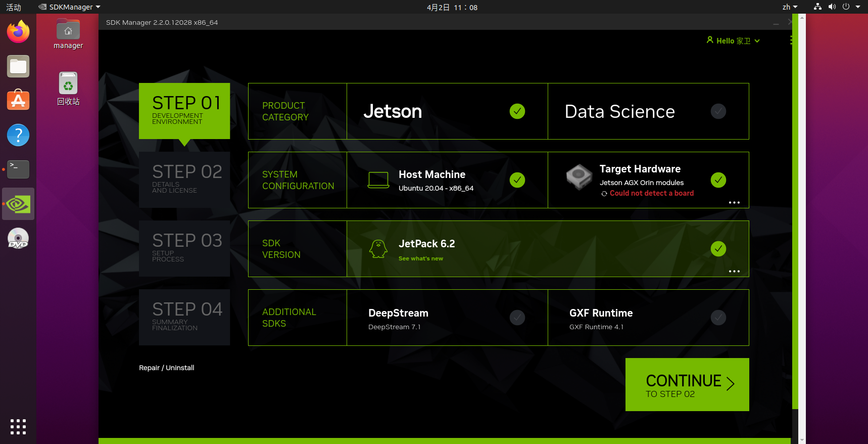Click Continue to Step 02 button
The height and width of the screenshot is (444, 868).
(x=687, y=384)
